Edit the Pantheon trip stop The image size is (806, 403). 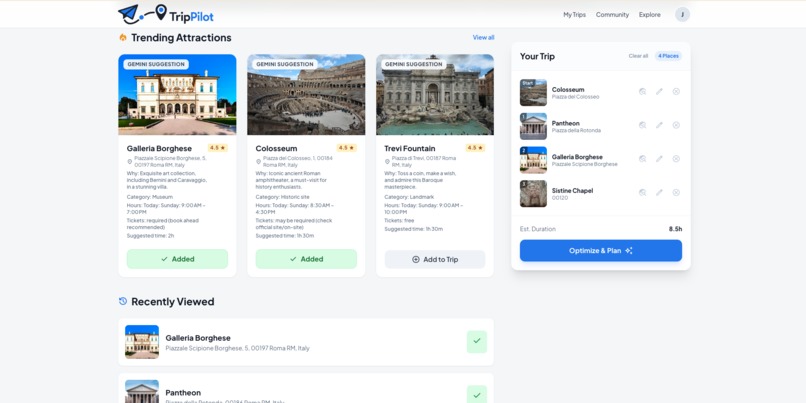coord(660,125)
